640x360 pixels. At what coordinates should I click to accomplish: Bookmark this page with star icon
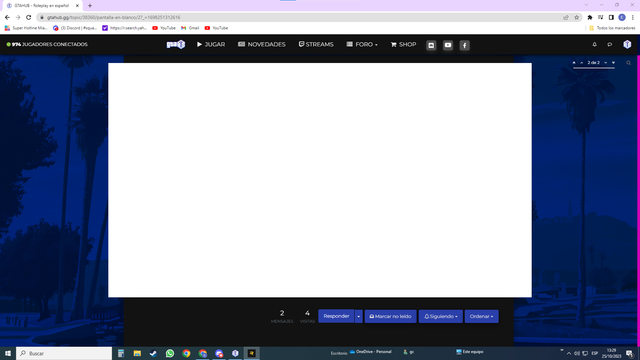click(x=576, y=18)
